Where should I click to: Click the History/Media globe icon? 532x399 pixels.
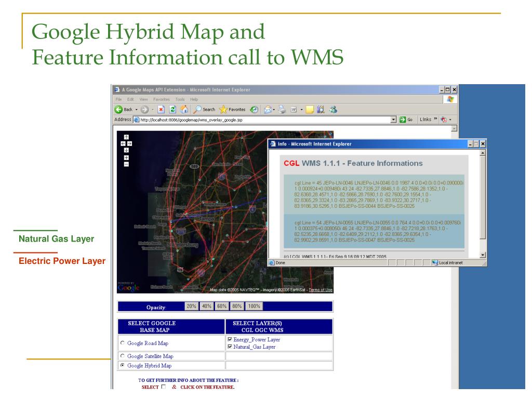pos(254,109)
